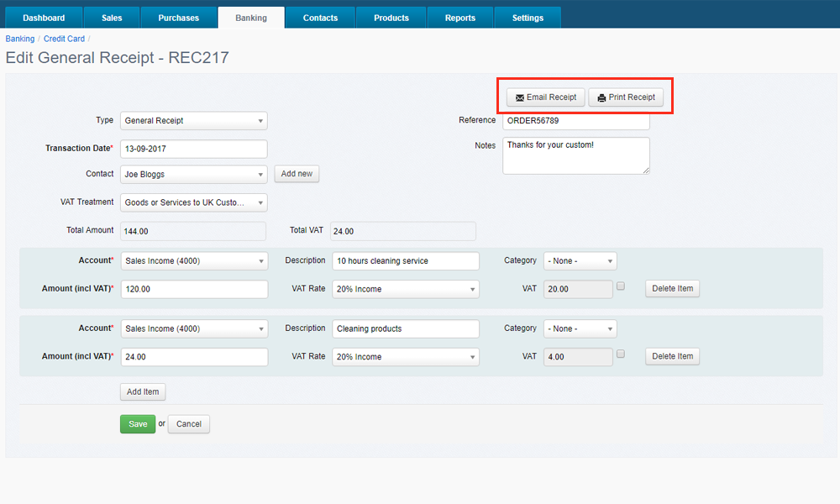This screenshot has height=504, width=840.
Task: Click the envelope icon on Email Receipt
Action: coord(520,97)
